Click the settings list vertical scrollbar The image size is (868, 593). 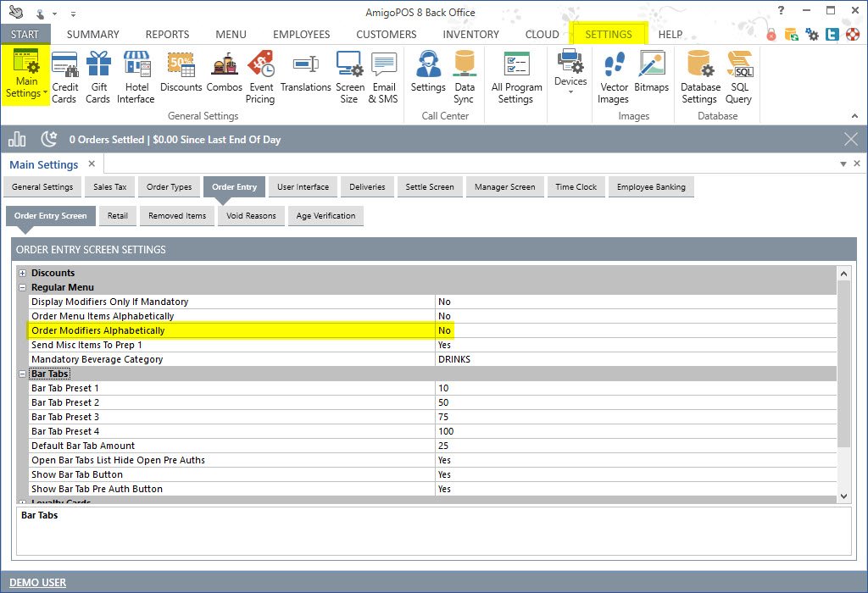pyautogui.click(x=843, y=364)
